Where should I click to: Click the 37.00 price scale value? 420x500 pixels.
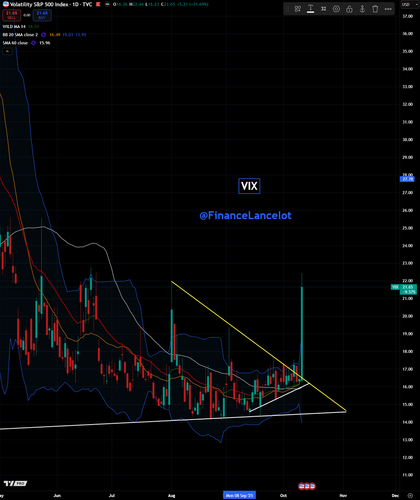pyautogui.click(x=408, y=16)
